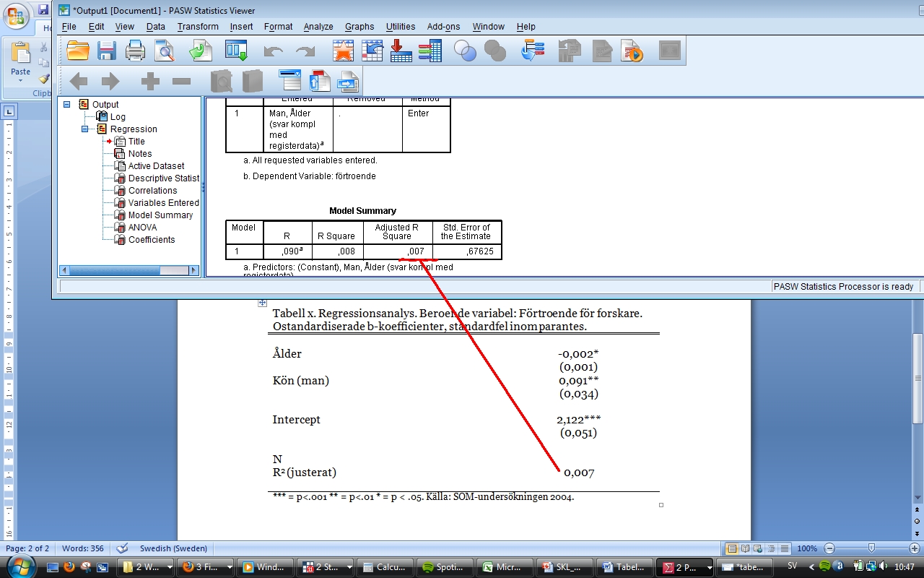Select Model Summary in the outline tree

coord(160,215)
